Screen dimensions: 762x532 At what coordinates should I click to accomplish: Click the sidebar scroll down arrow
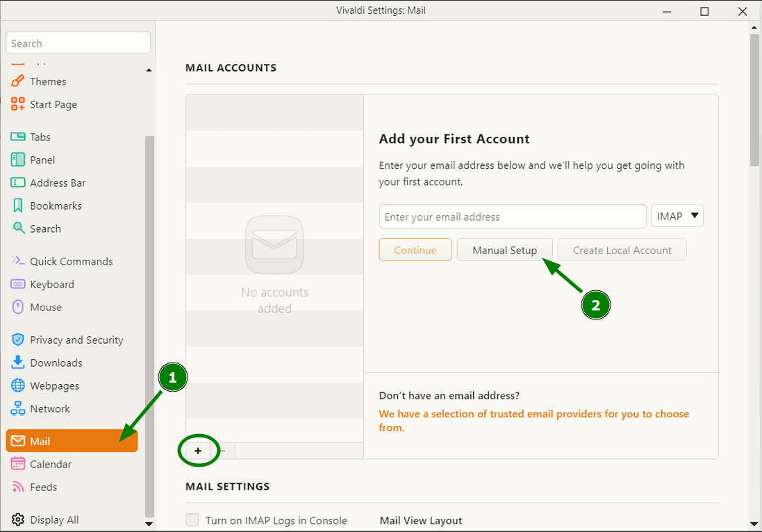coord(149,524)
